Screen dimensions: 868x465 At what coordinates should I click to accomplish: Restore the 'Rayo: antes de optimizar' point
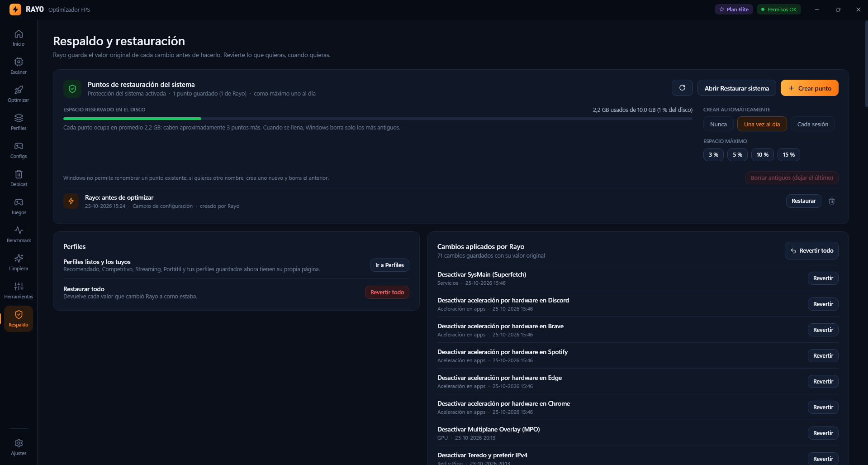coord(803,201)
